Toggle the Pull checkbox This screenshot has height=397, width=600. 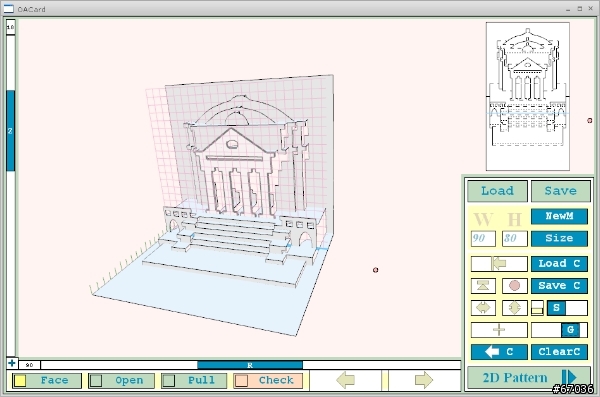click(x=169, y=381)
